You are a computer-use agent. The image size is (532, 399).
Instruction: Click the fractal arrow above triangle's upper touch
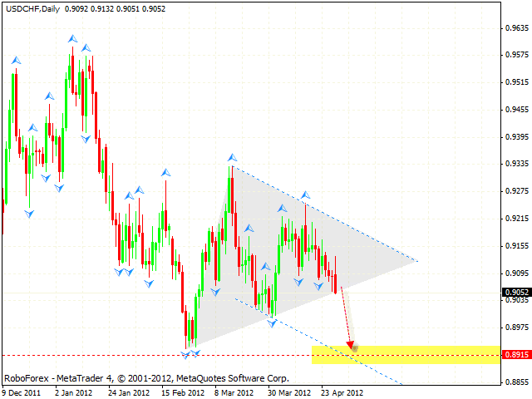305,195
